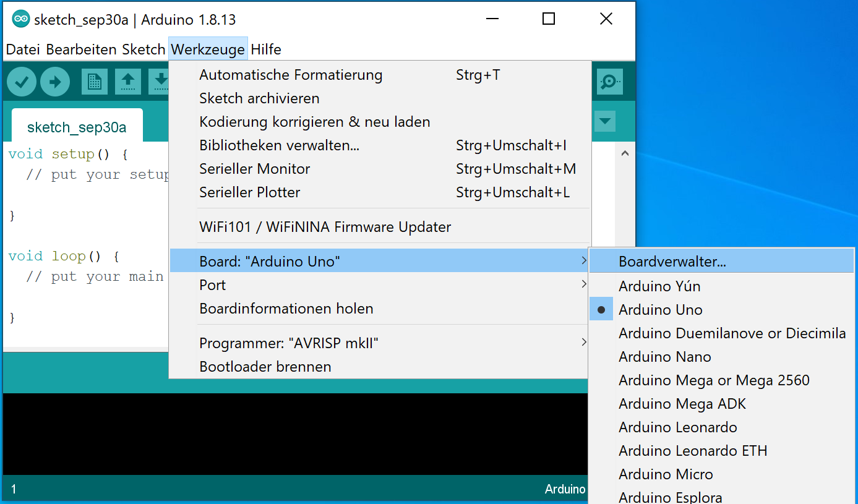
Task: Choose Sketch archivieren
Action: [x=380, y=98]
